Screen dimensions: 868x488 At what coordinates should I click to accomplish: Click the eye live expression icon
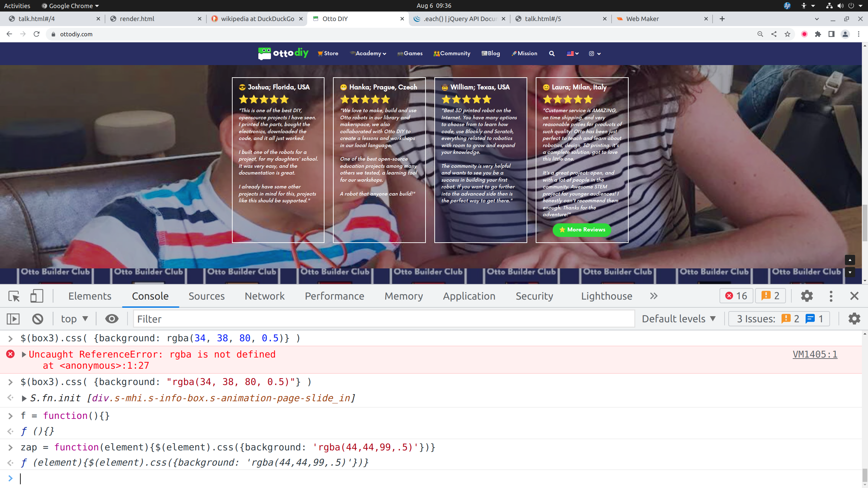(112, 319)
